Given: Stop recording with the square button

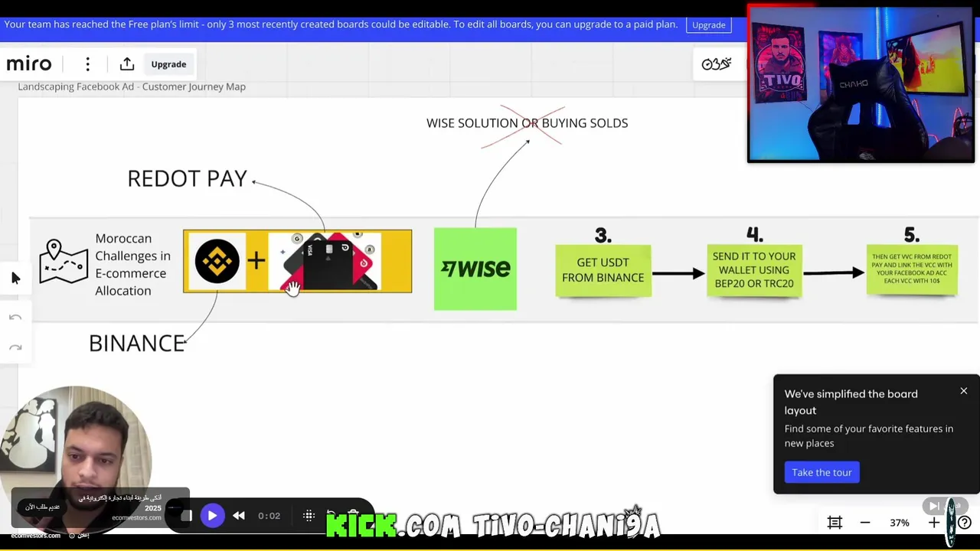Looking at the screenshot, I should click(186, 516).
